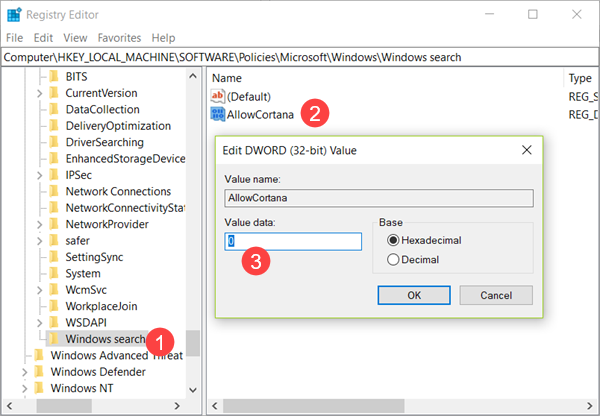Click the values pane horizontal scrollbar thumb
The height and width of the screenshot is (416, 600).
pos(313,406)
